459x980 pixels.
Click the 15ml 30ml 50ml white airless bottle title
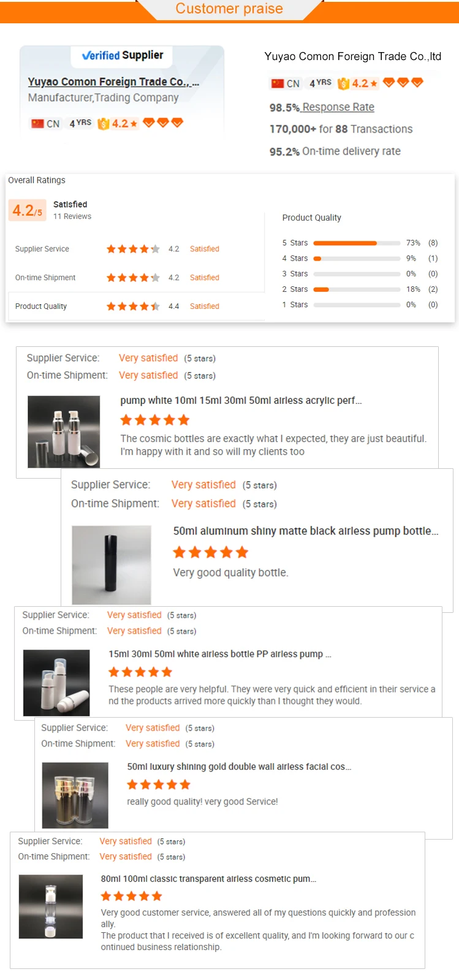click(219, 654)
